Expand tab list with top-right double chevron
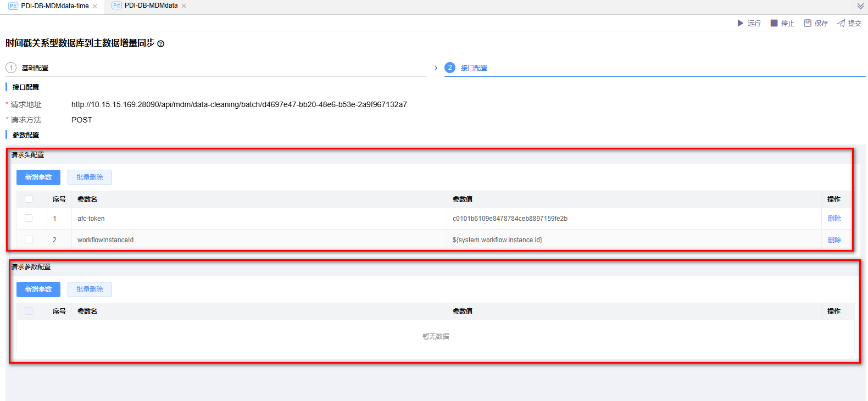Screen dimensions: 868x401 (860, 6)
